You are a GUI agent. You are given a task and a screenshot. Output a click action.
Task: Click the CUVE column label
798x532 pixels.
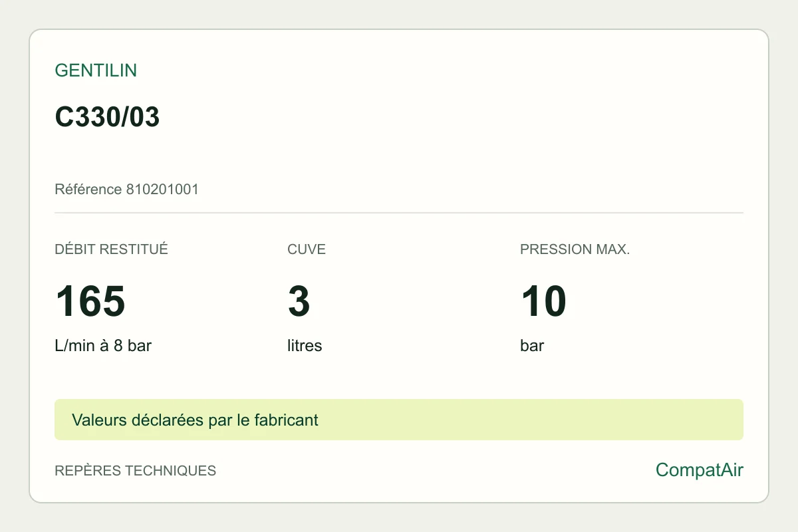307,249
